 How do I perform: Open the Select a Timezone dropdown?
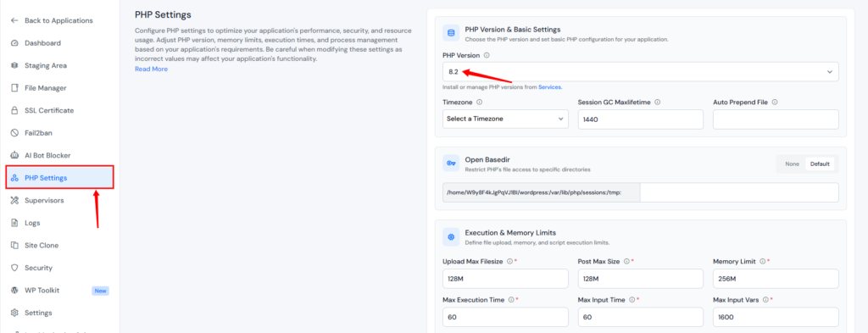[505, 119]
